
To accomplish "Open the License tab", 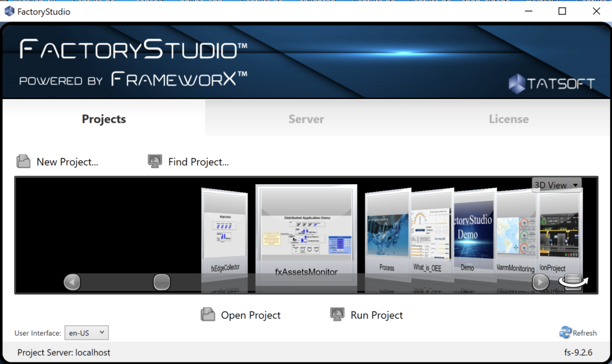I will pyautogui.click(x=509, y=118).
